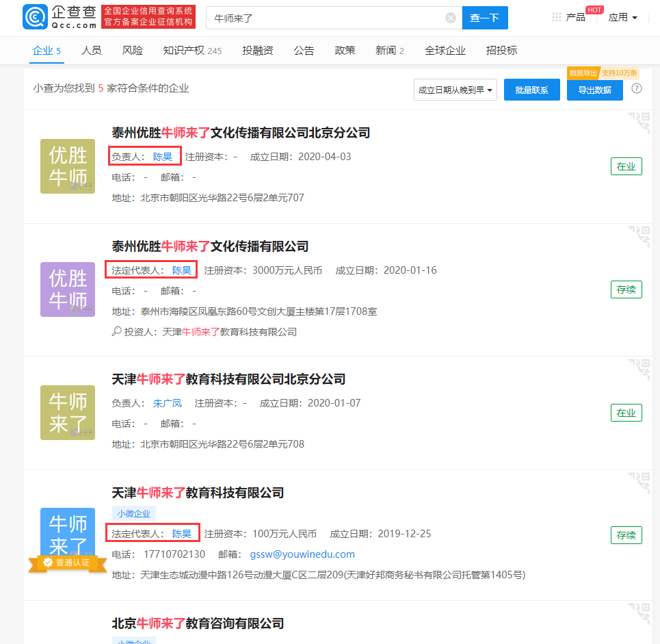Click the 普通认证 badge
Image resolution: width=660 pixels, height=644 pixels.
tap(68, 563)
